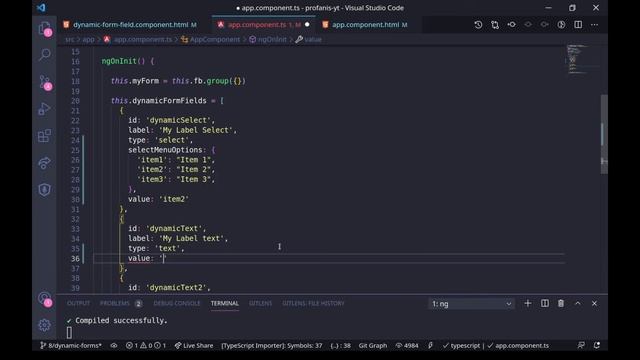
Task: Open the Search view in activity bar
Action: pos(44,54)
